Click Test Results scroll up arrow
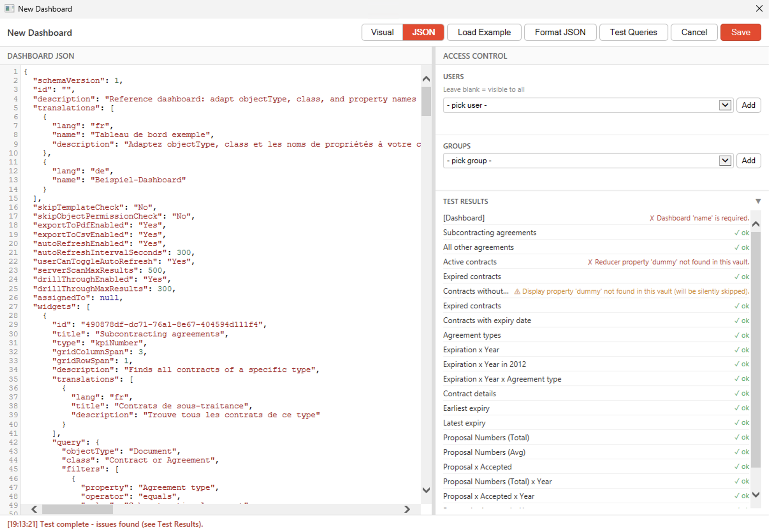Image resolution: width=769 pixels, height=532 pixels. coord(756,224)
